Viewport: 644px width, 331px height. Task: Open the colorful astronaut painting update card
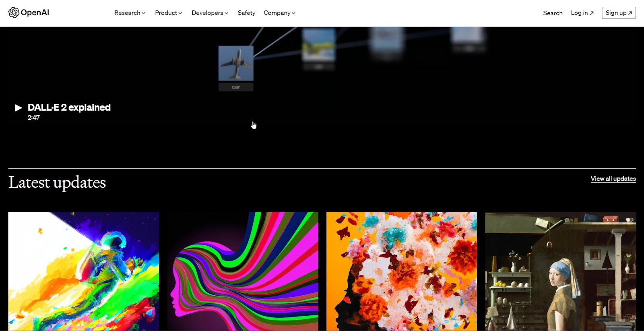84,271
